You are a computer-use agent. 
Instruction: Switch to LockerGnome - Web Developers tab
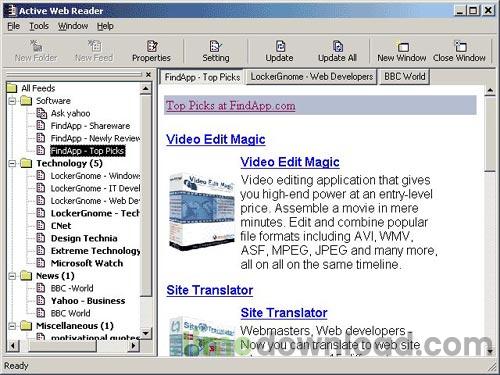click(312, 77)
